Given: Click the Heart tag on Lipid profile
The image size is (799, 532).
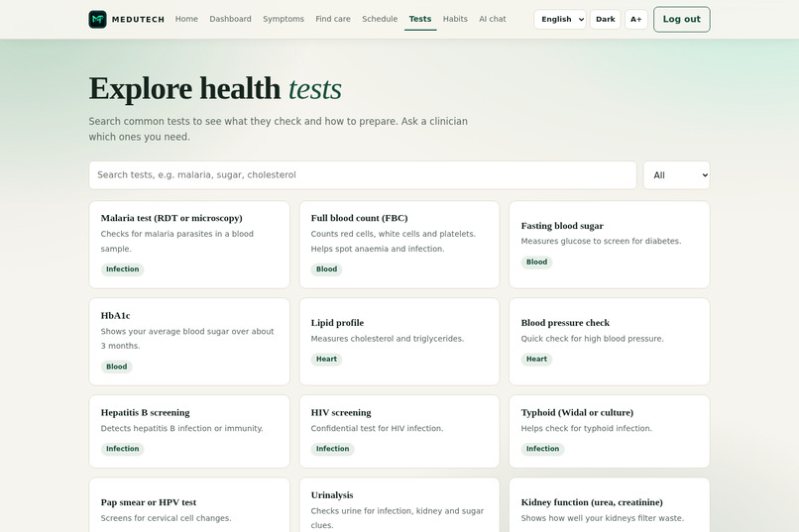Looking at the screenshot, I should point(326,359).
